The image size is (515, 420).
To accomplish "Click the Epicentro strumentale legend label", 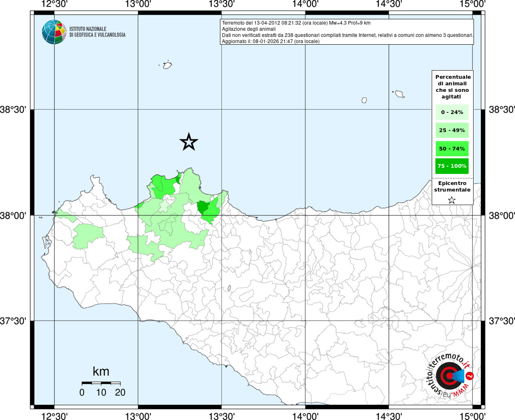I will click(x=452, y=187).
